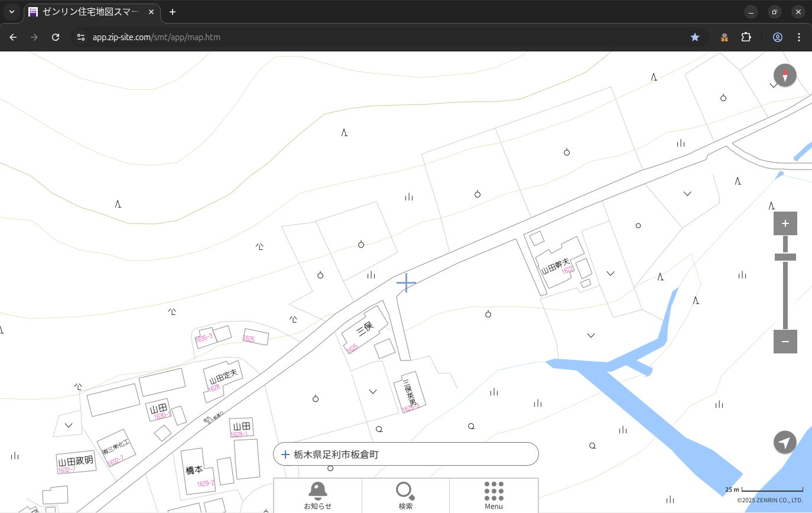Click the address bar URL field
Viewport: 812px width, 513px height.
point(355,37)
